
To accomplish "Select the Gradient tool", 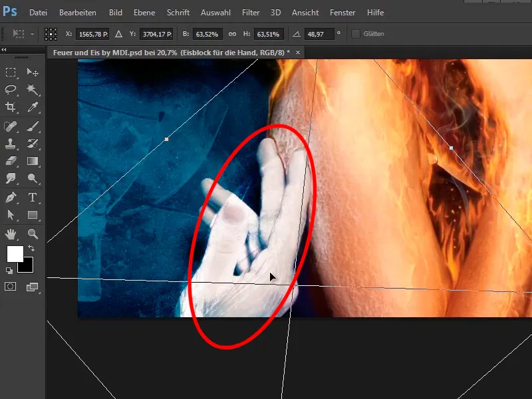I will tap(33, 161).
